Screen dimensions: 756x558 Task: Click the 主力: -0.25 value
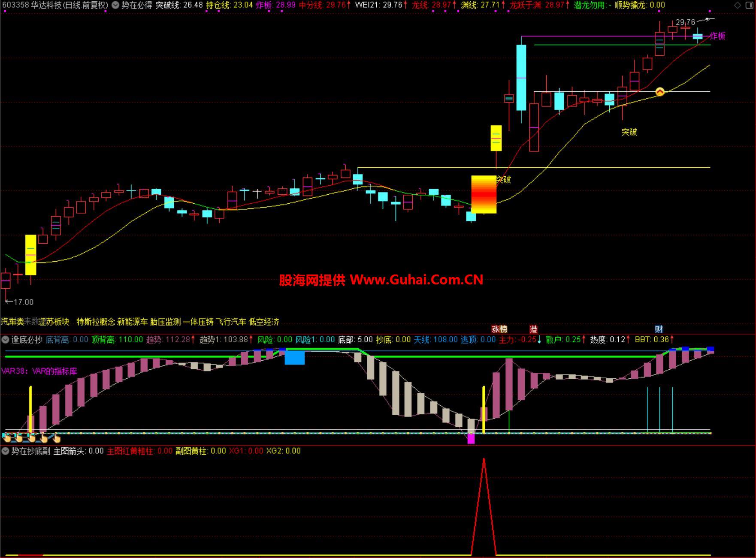(520, 340)
